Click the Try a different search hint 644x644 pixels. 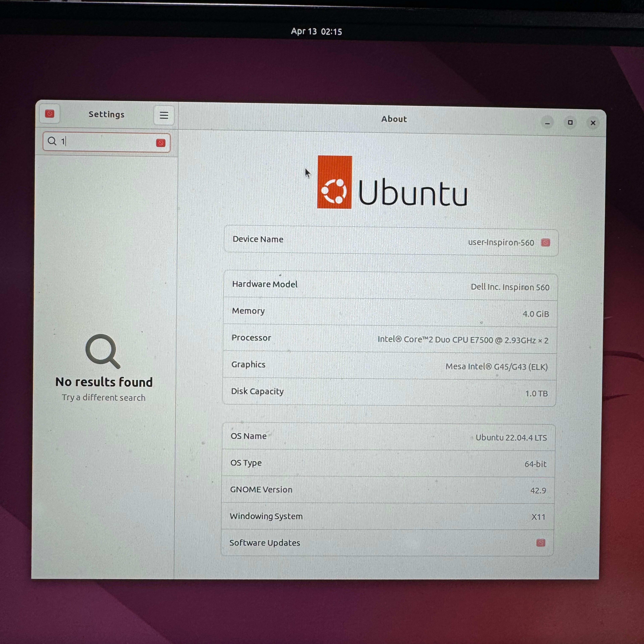pyautogui.click(x=104, y=397)
